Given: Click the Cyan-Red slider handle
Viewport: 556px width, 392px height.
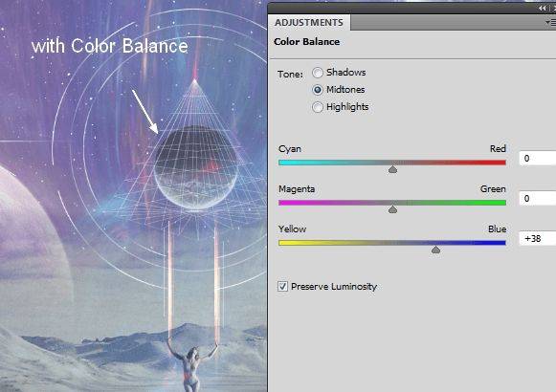Looking at the screenshot, I should 392,169.
